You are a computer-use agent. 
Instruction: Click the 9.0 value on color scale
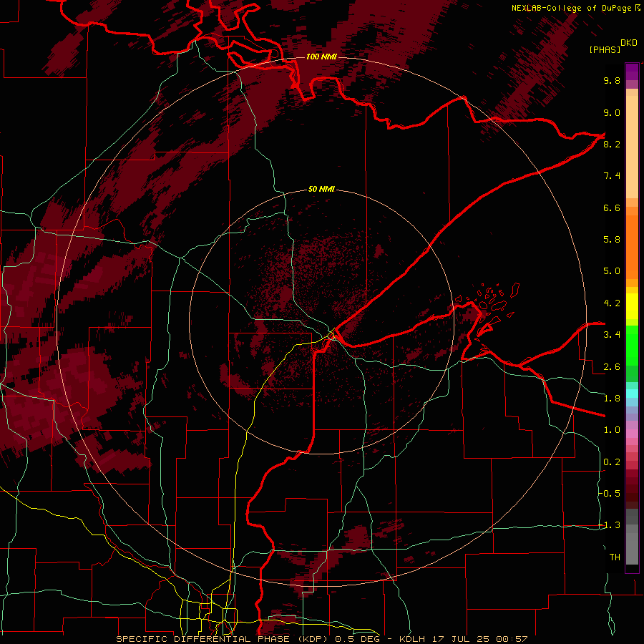[x=612, y=112]
